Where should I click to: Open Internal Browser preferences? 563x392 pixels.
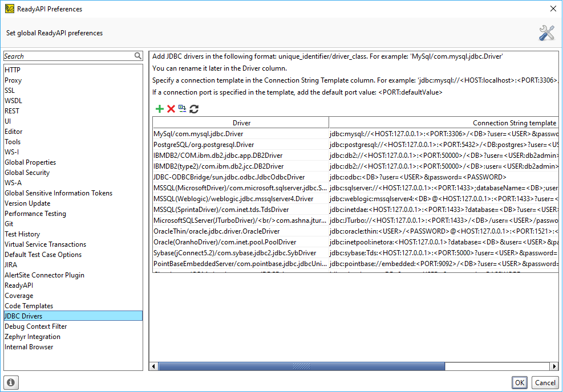(73, 347)
